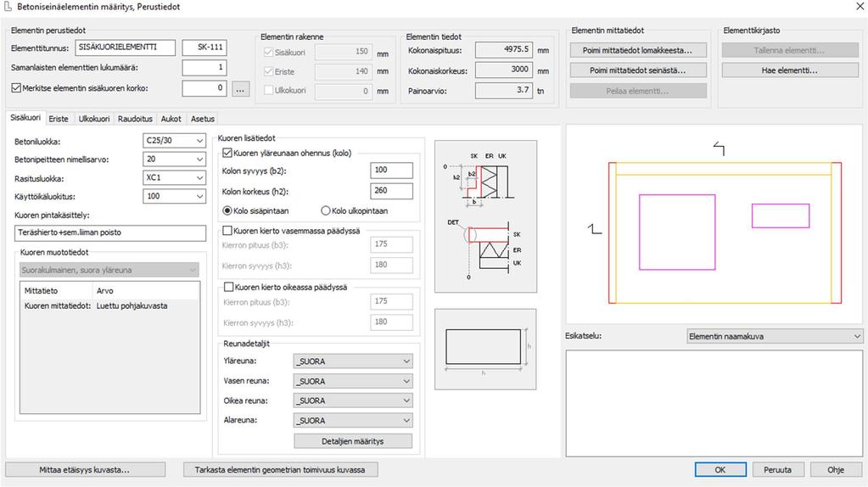Click the ellipsis button beside sisäkuoren korko

(240, 89)
